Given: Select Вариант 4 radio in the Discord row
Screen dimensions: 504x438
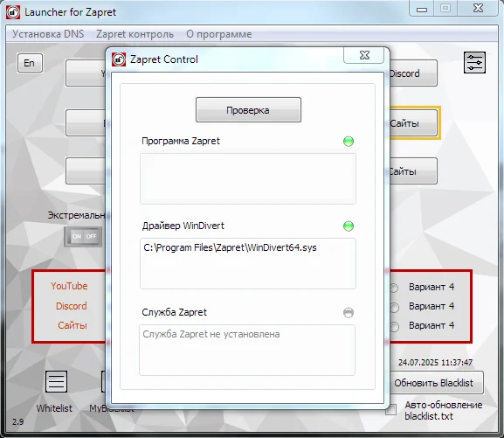Looking at the screenshot, I should (x=394, y=308).
